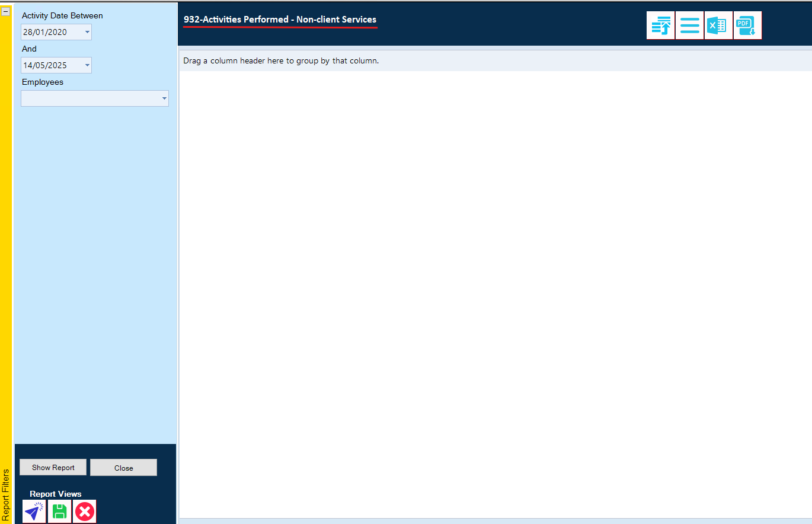Click into the 28/01/2020 date text field
812x524 pixels.
coord(50,32)
